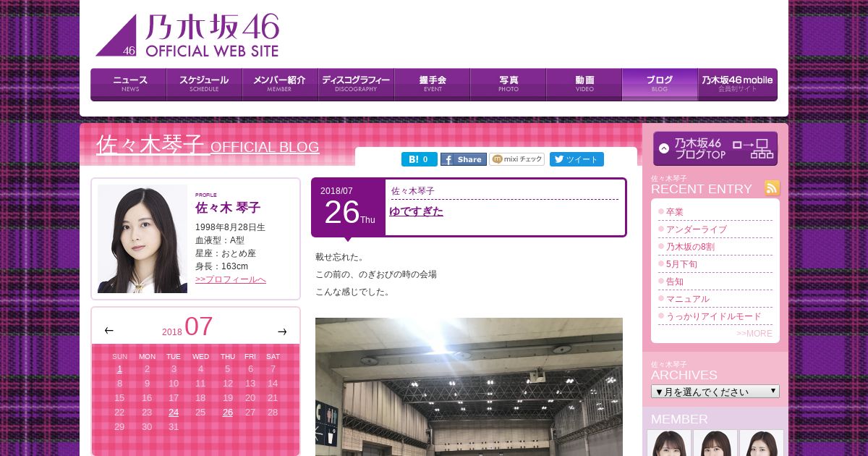Screen dimensions: 868x456
Task: Open the スケジュール SCHEDULE menu
Action: pyautogui.click(x=204, y=84)
